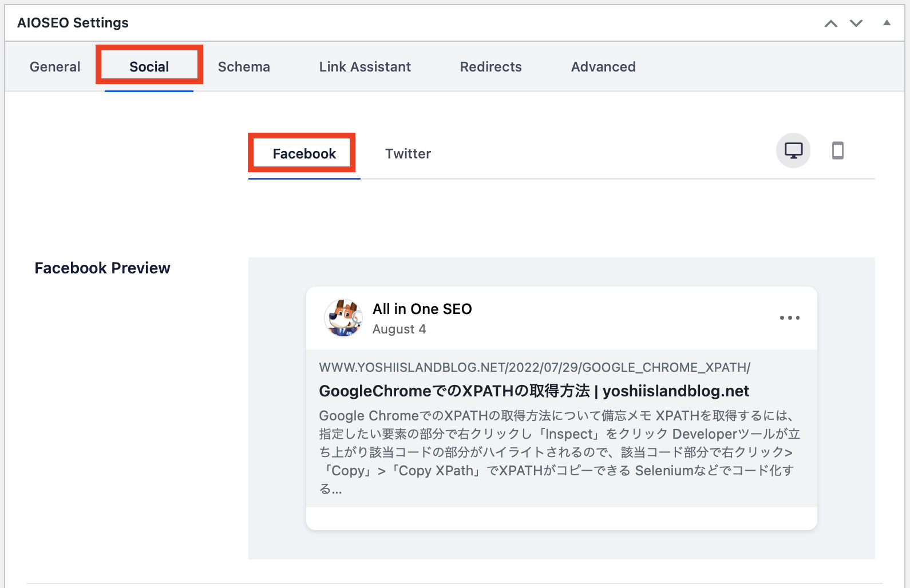910x588 pixels.
Task: Select the Social tab
Action: 149,67
